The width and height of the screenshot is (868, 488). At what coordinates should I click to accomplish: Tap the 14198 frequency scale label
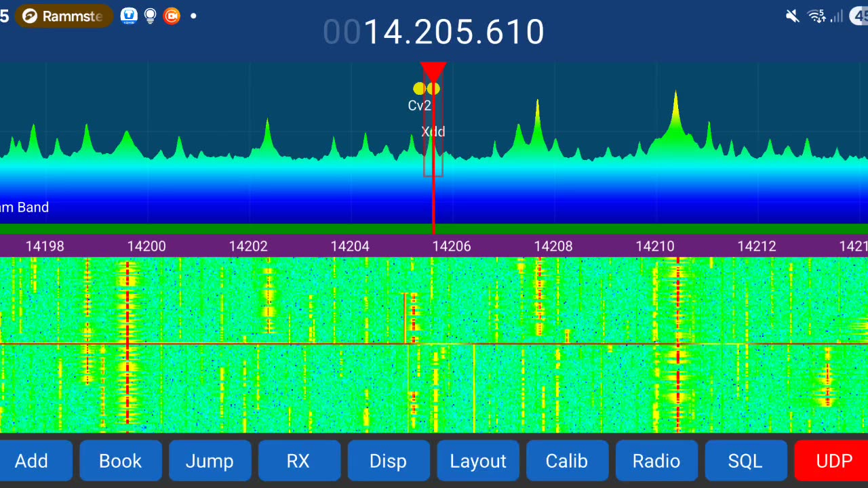pyautogui.click(x=45, y=246)
